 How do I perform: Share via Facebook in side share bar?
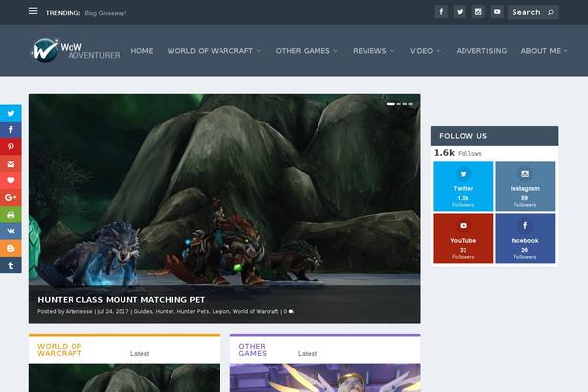coord(11,129)
